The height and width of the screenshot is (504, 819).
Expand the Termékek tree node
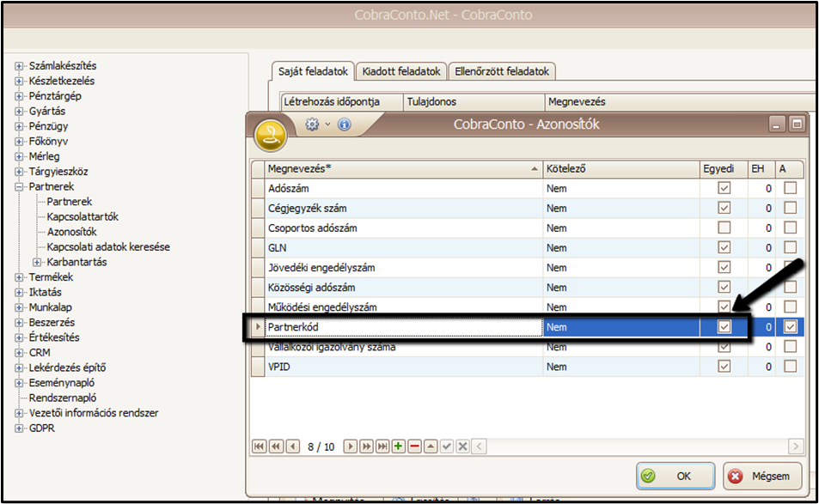pos(19,277)
